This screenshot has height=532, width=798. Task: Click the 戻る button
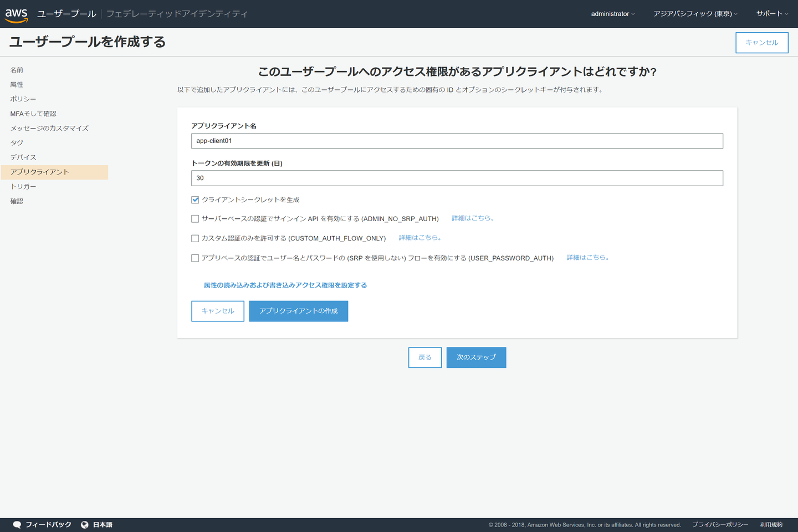[425, 357]
